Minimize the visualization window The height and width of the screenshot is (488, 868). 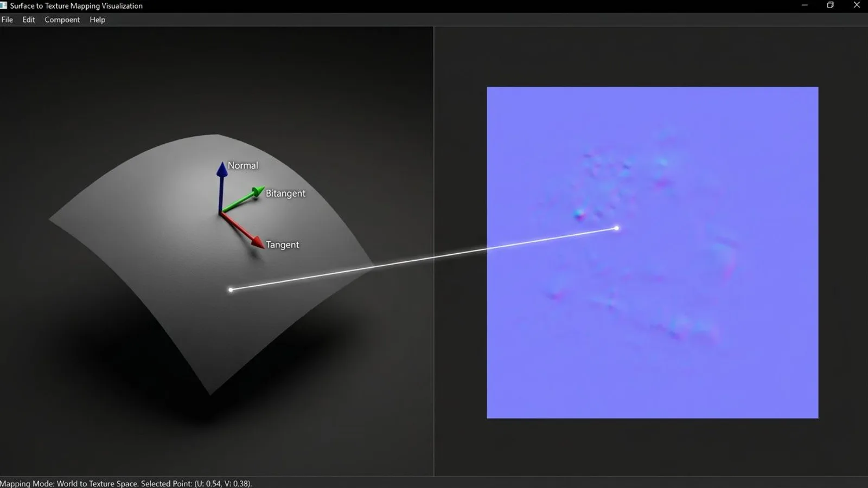point(805,5)
